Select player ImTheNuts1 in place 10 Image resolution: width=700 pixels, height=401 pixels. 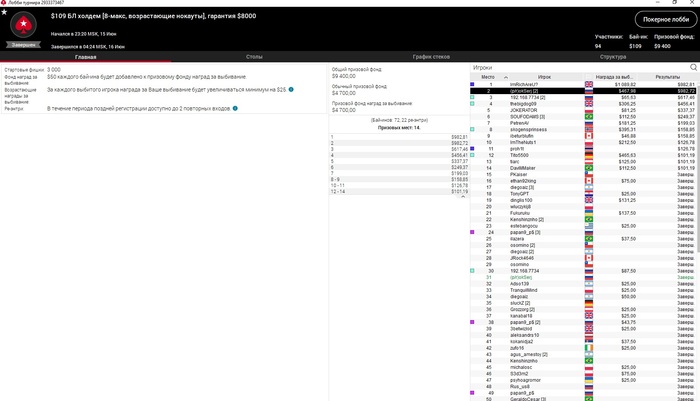click(583, 142)
